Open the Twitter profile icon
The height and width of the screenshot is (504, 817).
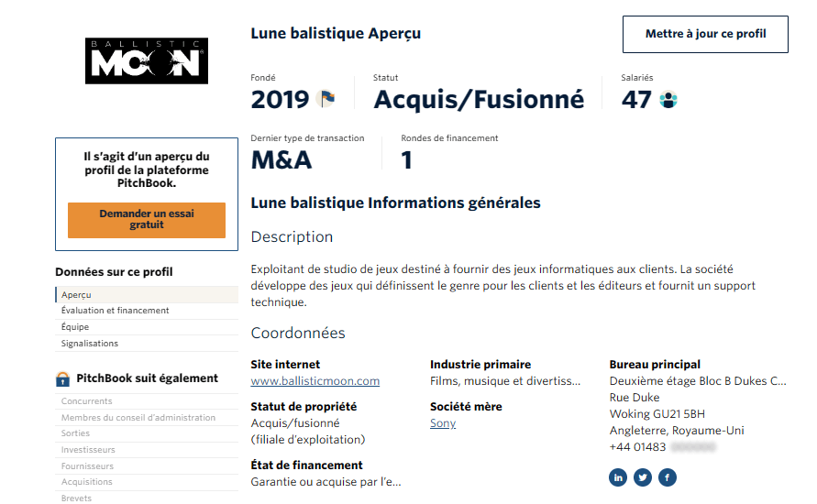coord(643,477)
